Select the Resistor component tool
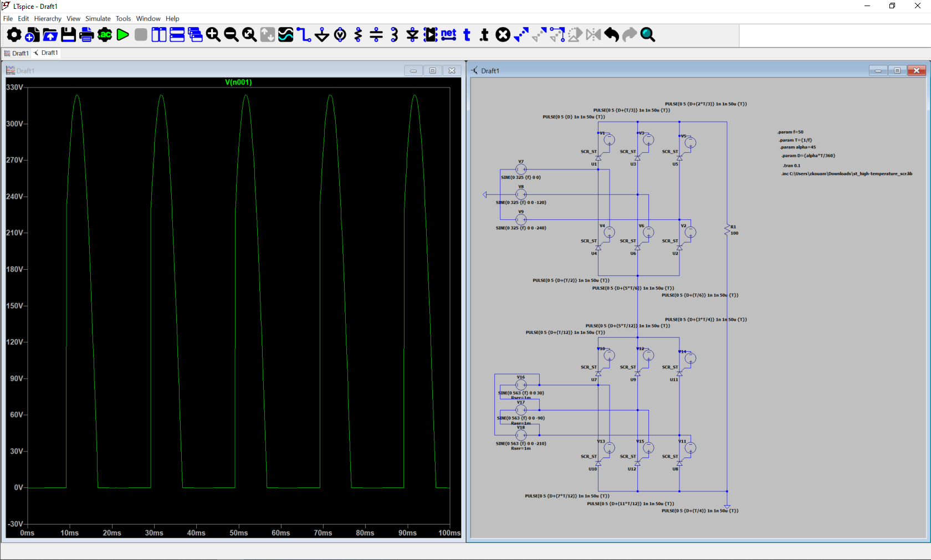This screenshot has height=560, width=931. pos(358,35)
